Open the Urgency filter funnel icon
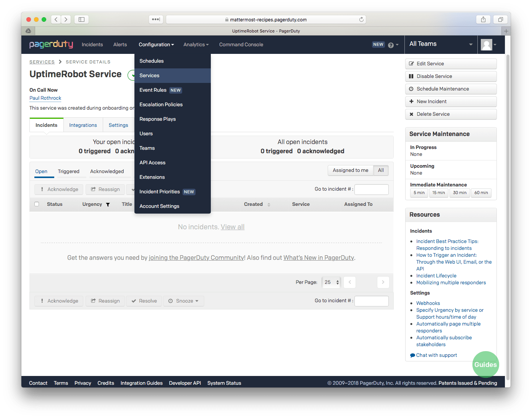Screen dimensions: 532x418 pos(108,204)
